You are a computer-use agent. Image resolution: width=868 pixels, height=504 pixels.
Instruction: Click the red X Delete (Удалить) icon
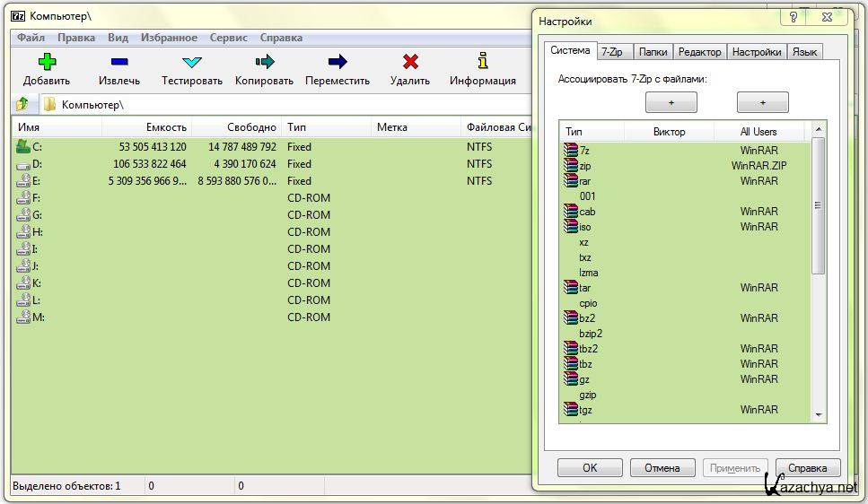[410, 62]
